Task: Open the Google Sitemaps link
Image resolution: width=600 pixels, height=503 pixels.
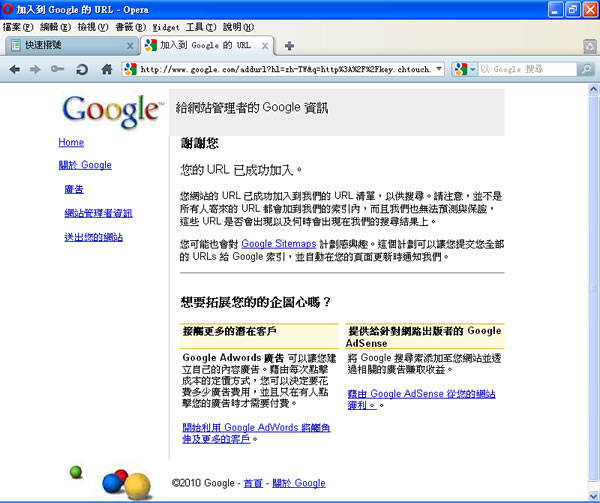Action: click(279, 244)
